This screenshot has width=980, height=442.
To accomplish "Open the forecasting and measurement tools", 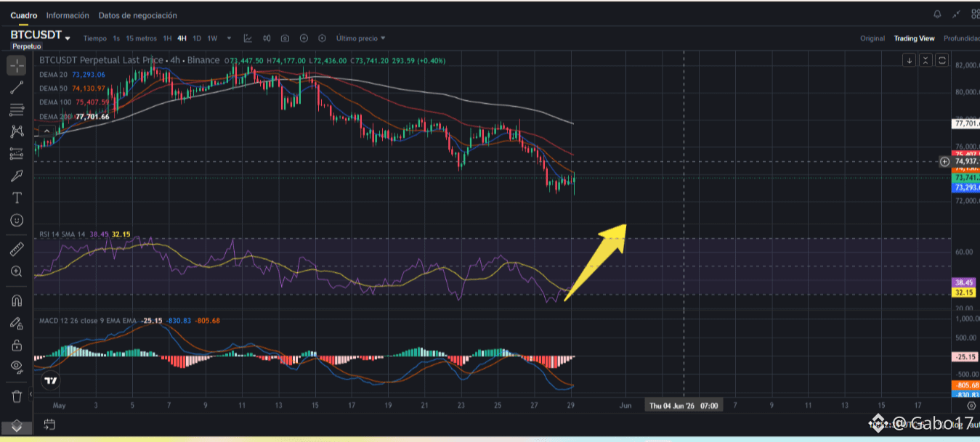I will point(17,154).
